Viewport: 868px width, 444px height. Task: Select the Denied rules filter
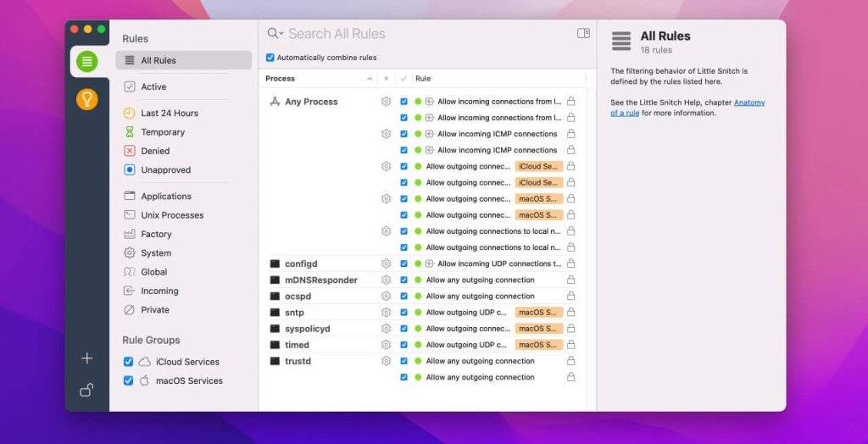coord(155,151)
